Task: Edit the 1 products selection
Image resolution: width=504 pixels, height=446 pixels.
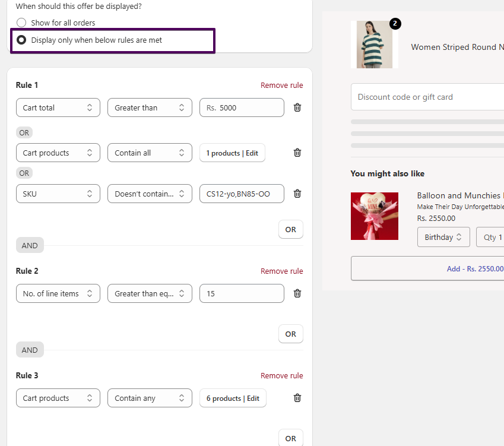Action: tap(232, 153)
